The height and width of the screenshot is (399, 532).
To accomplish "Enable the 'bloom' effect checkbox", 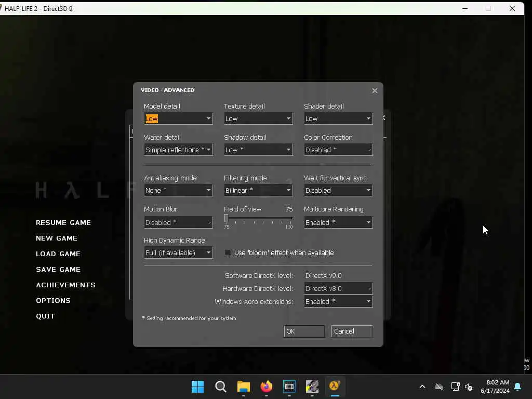I will (x=228, y=253).
